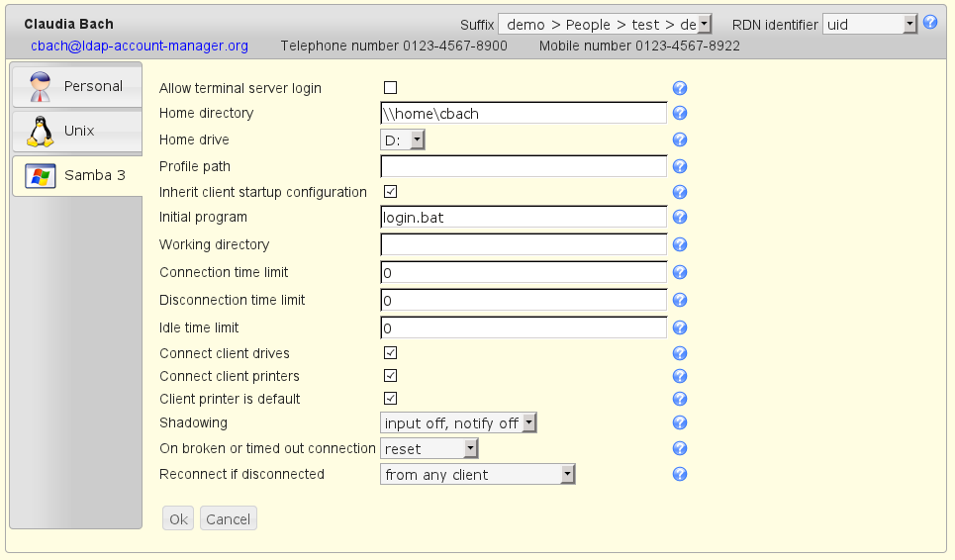Open help for Initial program
The width and height of the screenshot is (955, 560).
coord(680,218)
